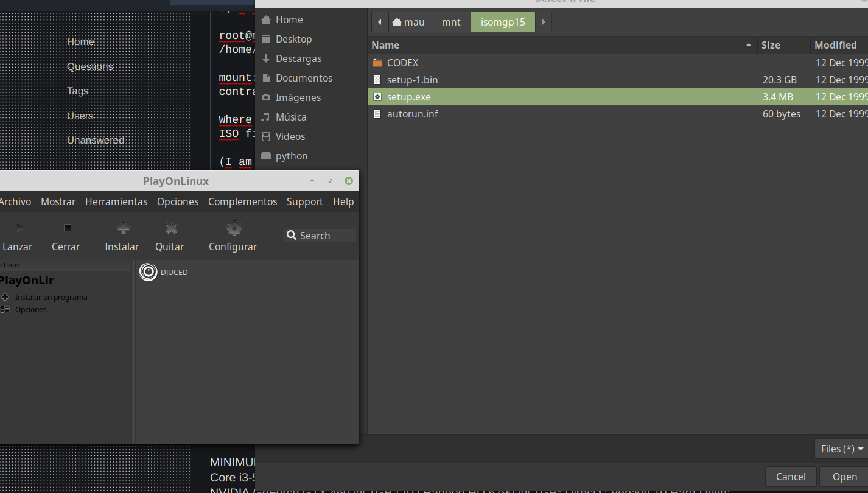Open Configurar gear icon in PlayOnLinux

coord(234,228)
